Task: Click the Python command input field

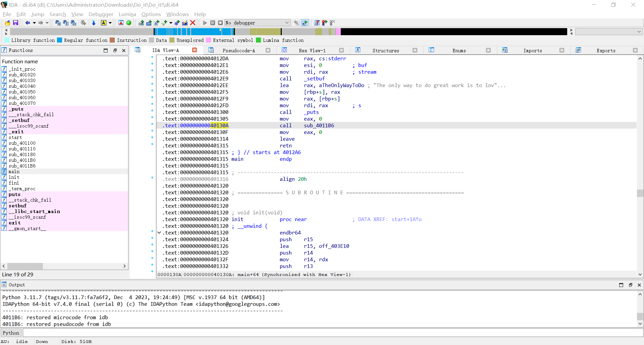Action: point(333,333)
